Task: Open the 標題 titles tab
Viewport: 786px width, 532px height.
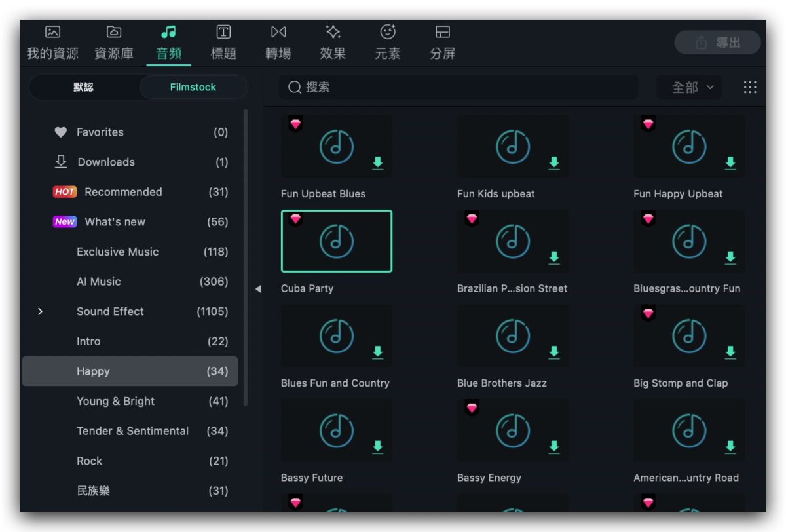Action: point(223,43)
